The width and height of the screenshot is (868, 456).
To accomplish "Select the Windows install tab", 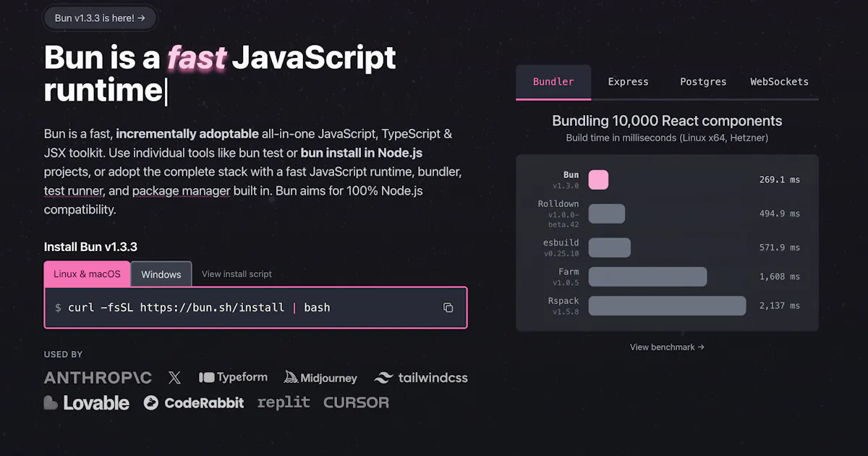I will pyautogui.click(x=161, y=274).
